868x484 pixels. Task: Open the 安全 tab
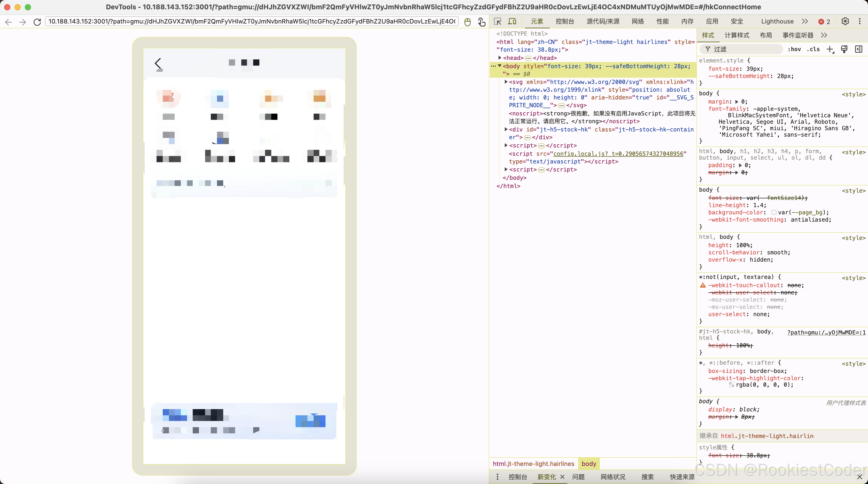[x=737, y=21]
